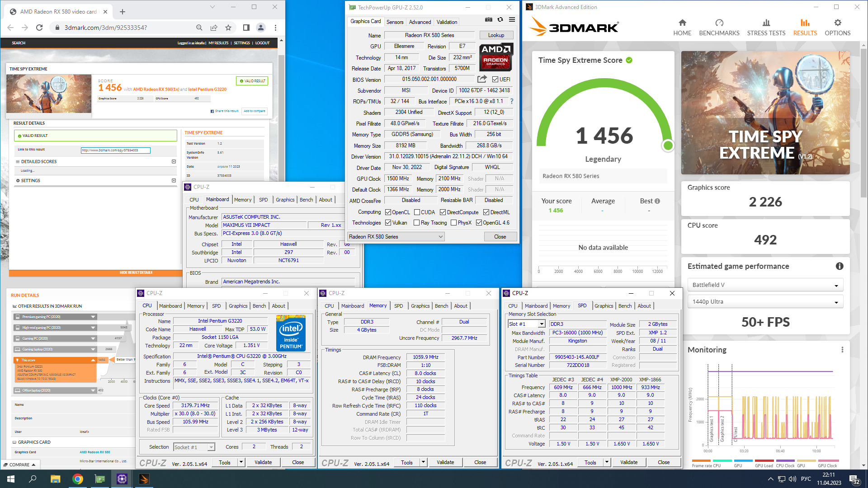Click Bus Interface question mark in GPU-Z
The image size is (868, 488).
pyautogui.click(x=512, y=101)
